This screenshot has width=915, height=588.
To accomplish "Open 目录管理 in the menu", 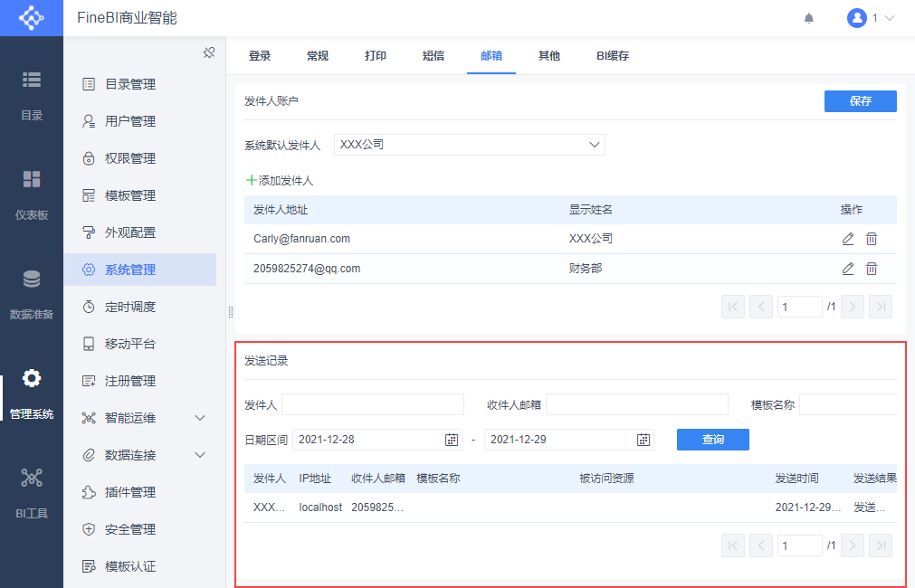I will 140,84.
